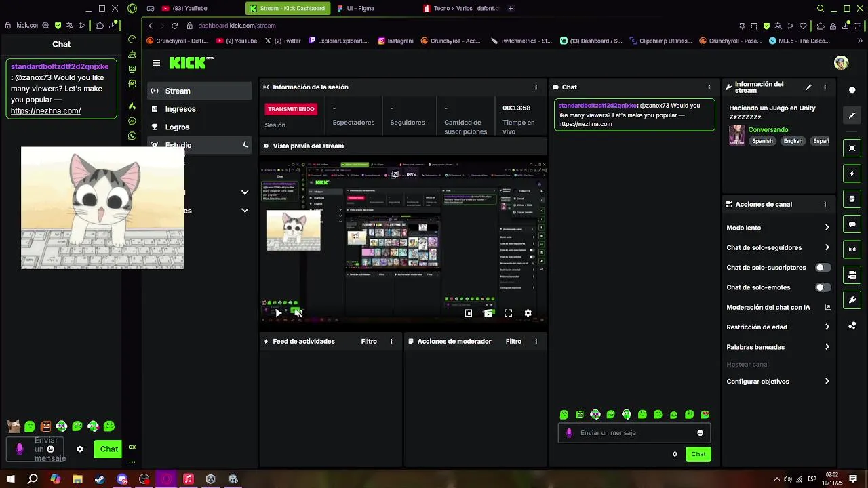Toggle activity feed lightning widget in right toolbar
868x488 pixels.
coord(852,174)
